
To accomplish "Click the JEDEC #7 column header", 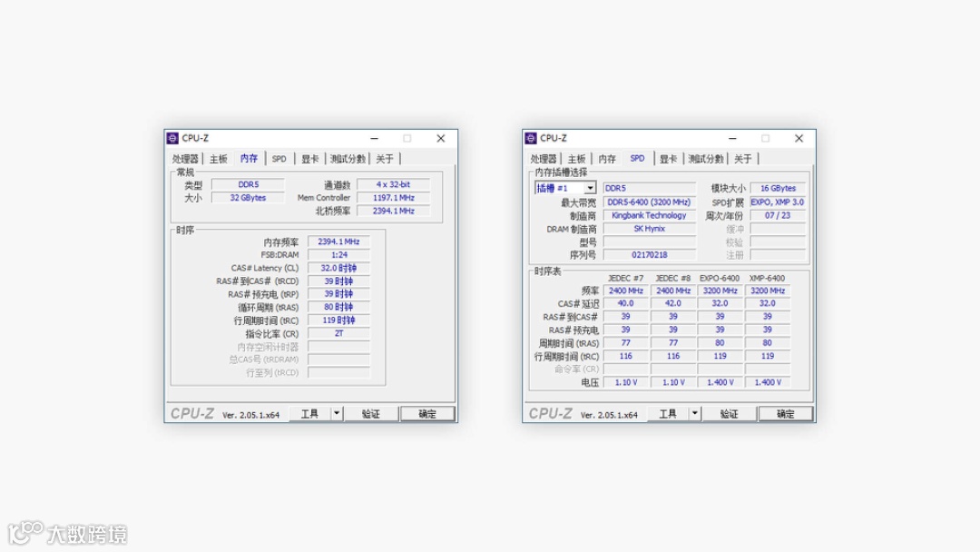I will click(625, 278).
